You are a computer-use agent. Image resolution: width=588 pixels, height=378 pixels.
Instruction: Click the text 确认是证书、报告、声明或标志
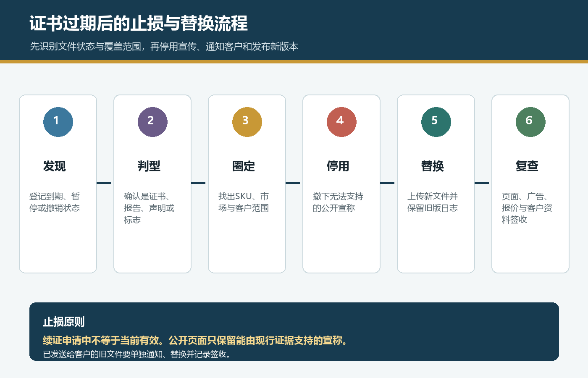[x=149, y=208]
